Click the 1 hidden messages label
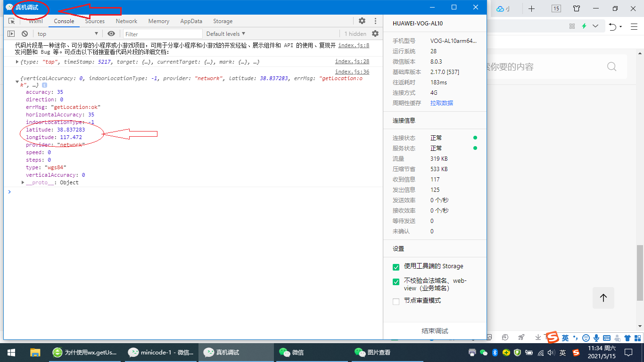644x362 pixels. click(x=355, y=34)
